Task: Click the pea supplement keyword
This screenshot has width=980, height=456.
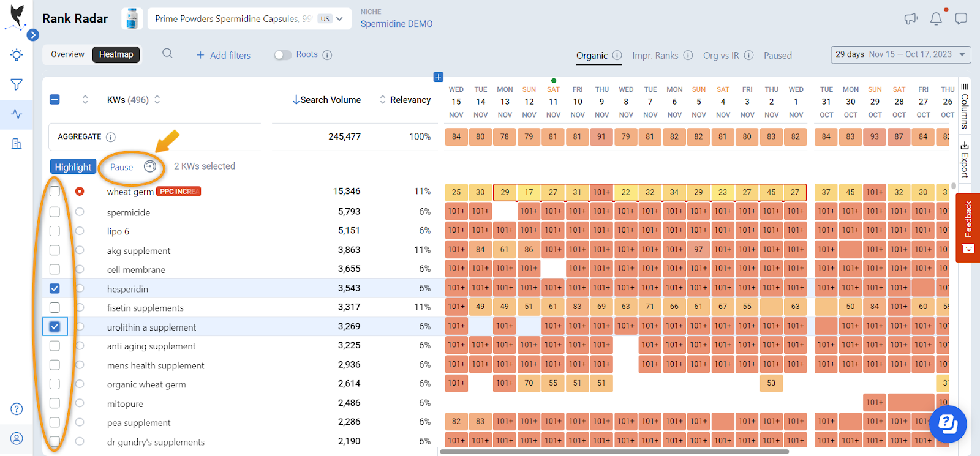Action: (138, 423)
